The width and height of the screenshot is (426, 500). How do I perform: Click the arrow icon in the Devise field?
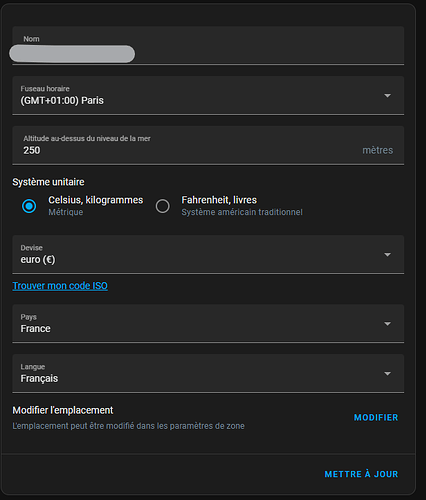(387, 255)
